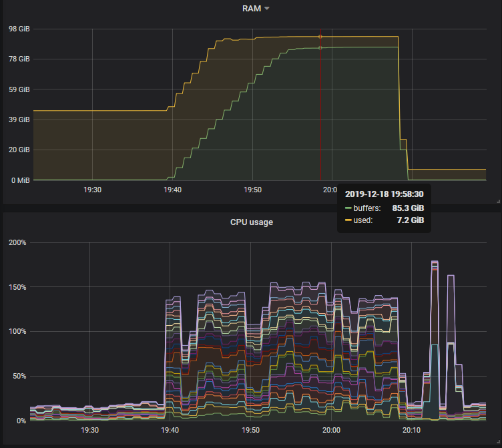Image resolution: width=502 pixels, height=448 pixels.
Task: Click the green buffers swatch in tooltip
Action: click(348, 208)
